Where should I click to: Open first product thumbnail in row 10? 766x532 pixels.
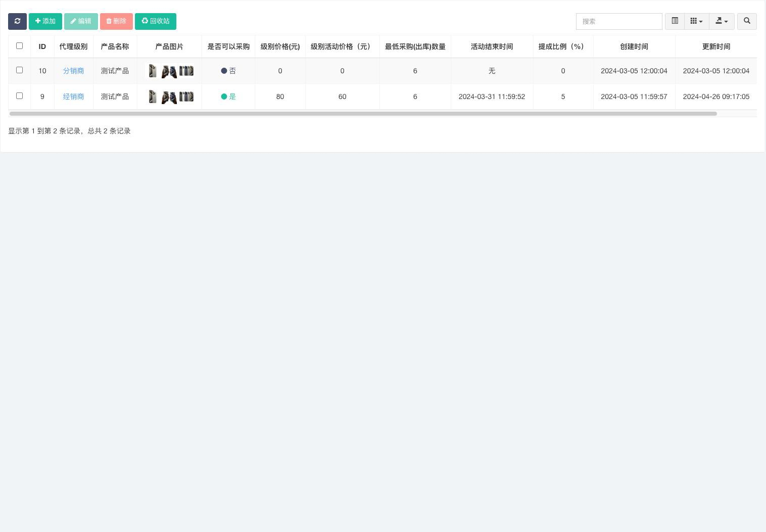(153, 71)
